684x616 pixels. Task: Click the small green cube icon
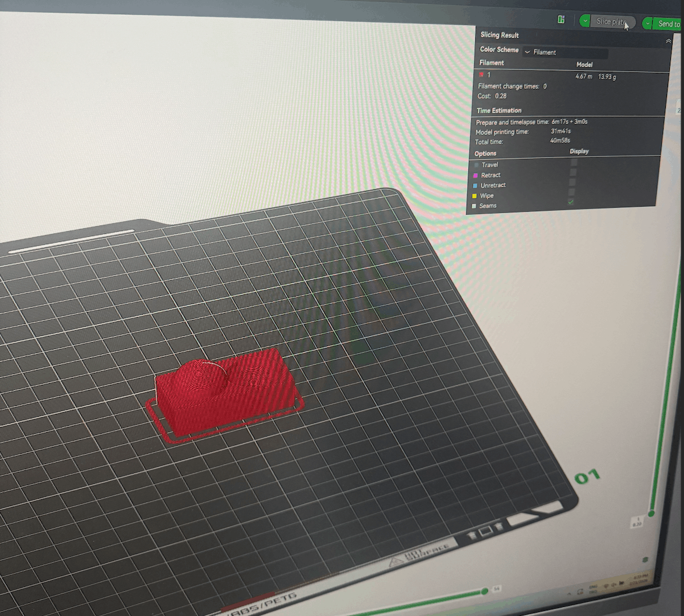click(645, 560)
